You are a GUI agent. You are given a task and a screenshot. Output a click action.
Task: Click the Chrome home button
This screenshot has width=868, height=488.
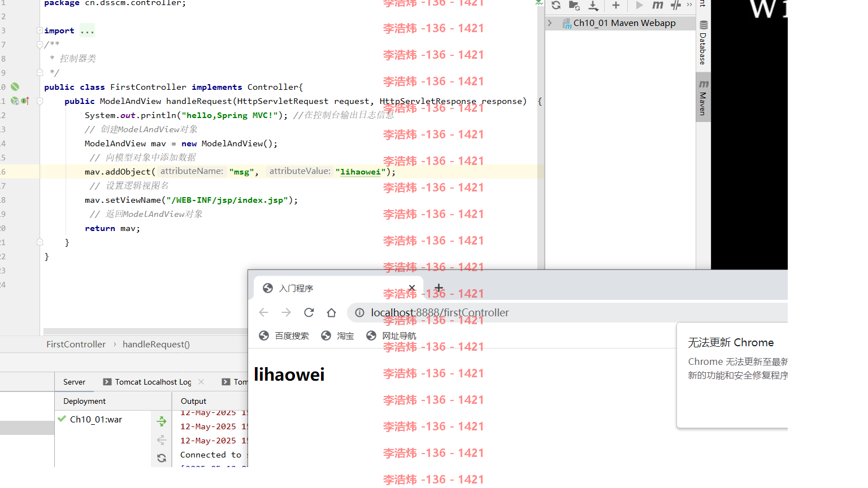tap(331, 312)
